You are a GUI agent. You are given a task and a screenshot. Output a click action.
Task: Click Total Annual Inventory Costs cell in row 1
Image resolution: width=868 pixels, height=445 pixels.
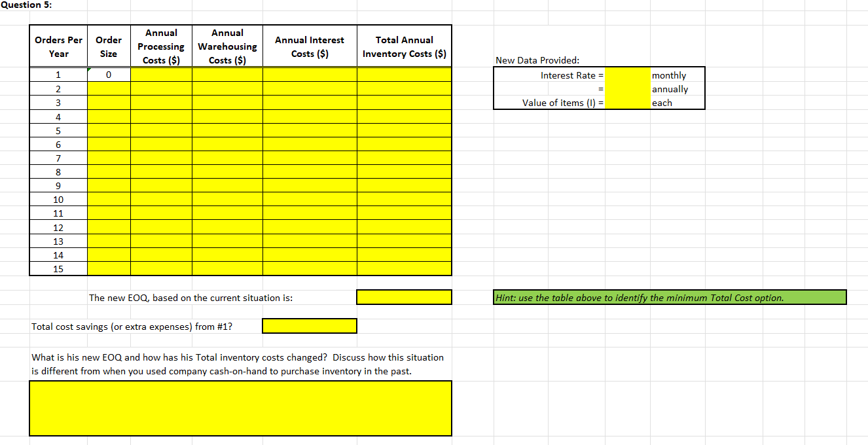(x=405, y=75)
